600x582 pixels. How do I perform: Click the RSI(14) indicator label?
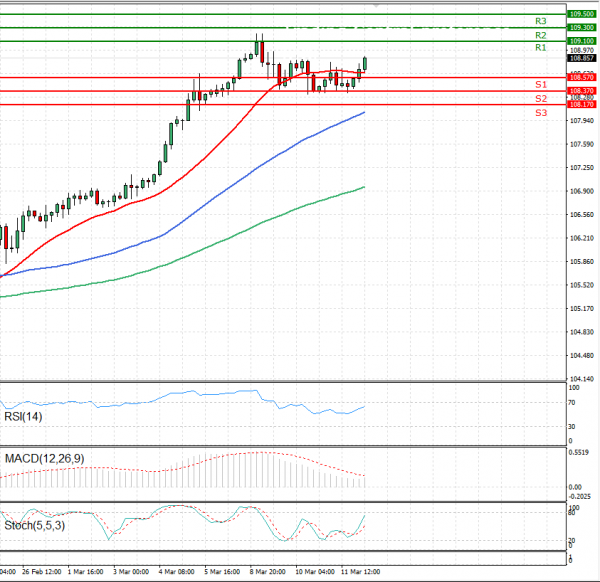tap(23, 416)
